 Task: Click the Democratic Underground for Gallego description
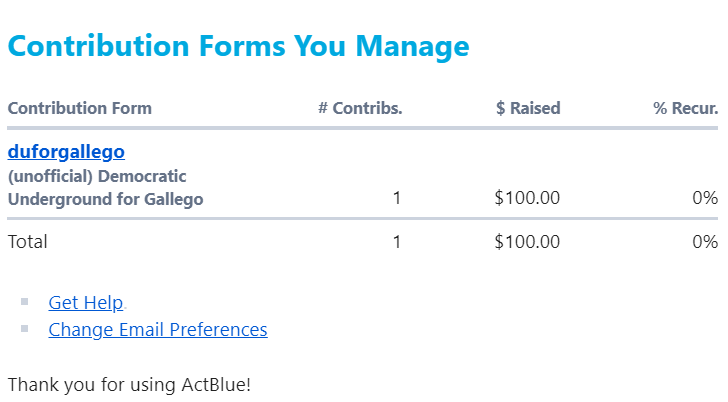(x=105, y=188)
